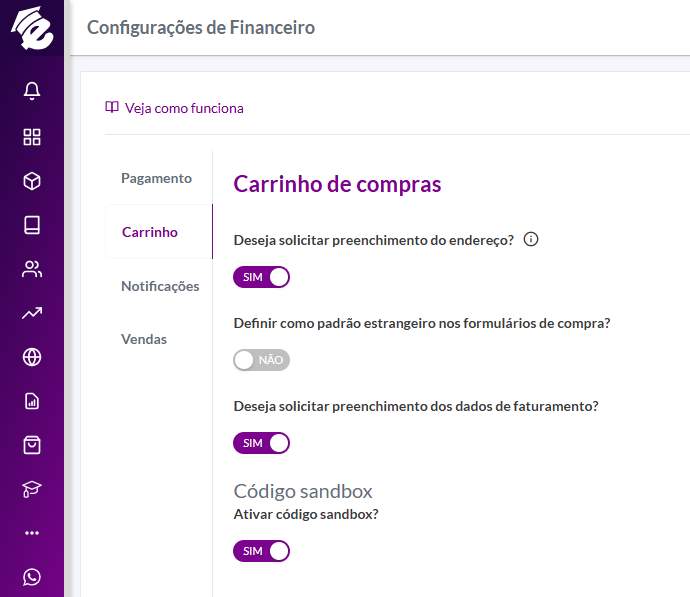
Task: Open the trending analytics arrow icon
Action: point(32,313)
